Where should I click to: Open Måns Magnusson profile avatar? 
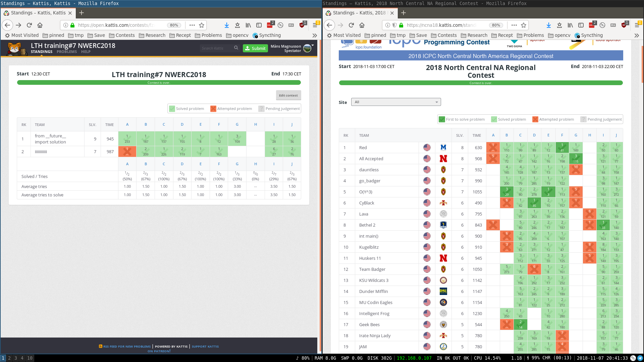tap(307, 48)
